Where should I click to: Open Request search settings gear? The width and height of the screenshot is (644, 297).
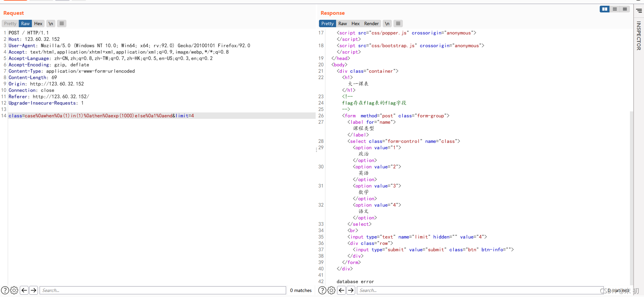pos(14,290)
